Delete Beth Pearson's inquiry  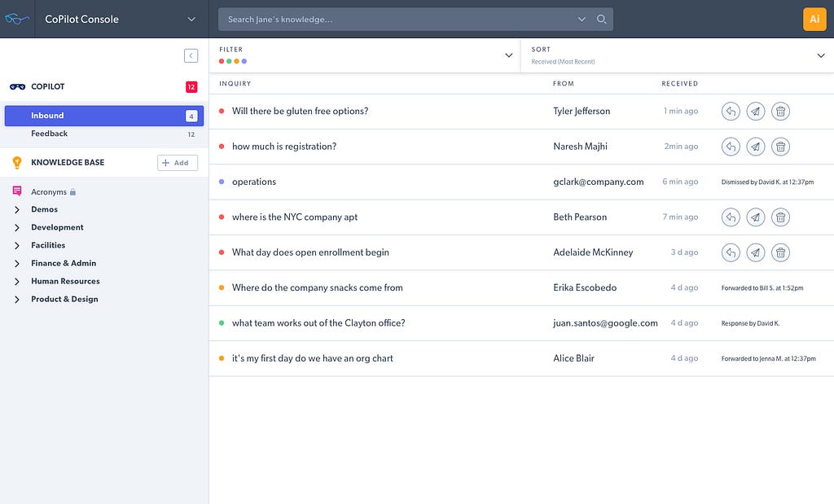click(781, 217)
